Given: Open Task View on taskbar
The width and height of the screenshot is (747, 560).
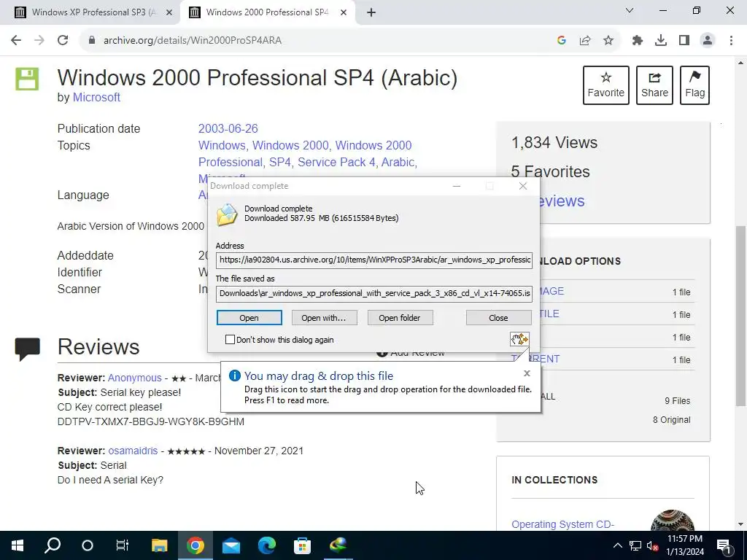Looking at the screenshot, I should click(123, 545).
